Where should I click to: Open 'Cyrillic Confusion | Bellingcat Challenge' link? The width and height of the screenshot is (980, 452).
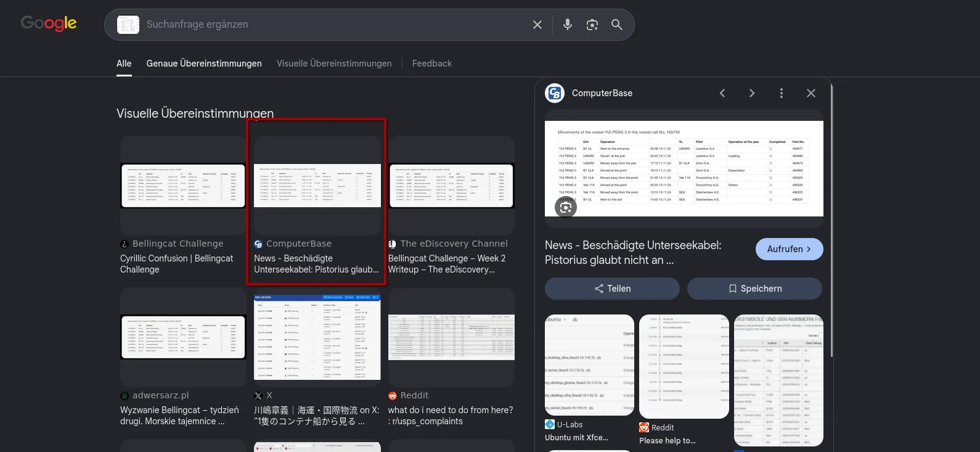[177, 264]
